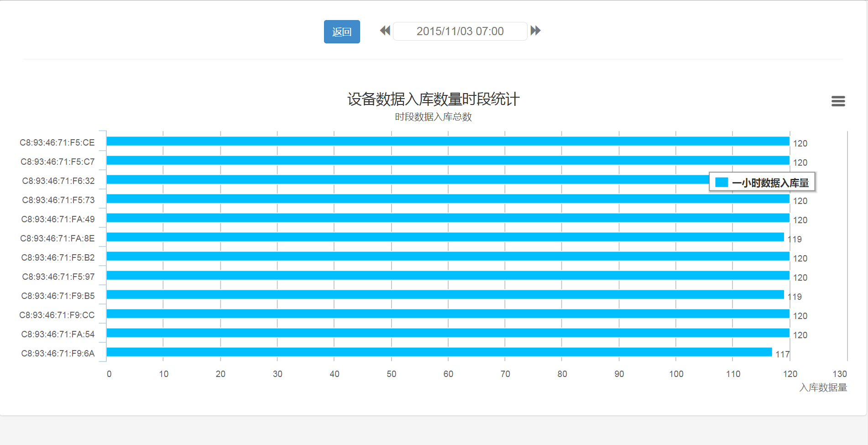The image size is (868, 445).
Task: Click the chart title 设备数据入库数量时段统计
Action: pyautogui.click(x=433, y=99)
